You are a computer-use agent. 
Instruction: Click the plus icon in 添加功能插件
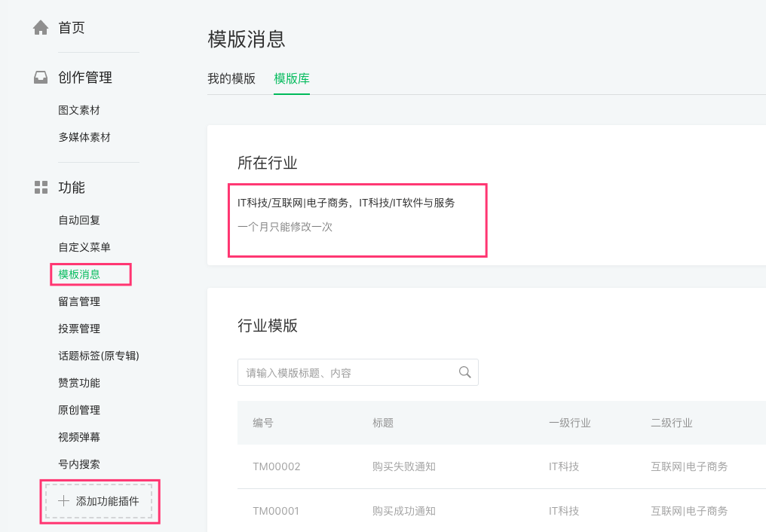[x=64, y=501]
